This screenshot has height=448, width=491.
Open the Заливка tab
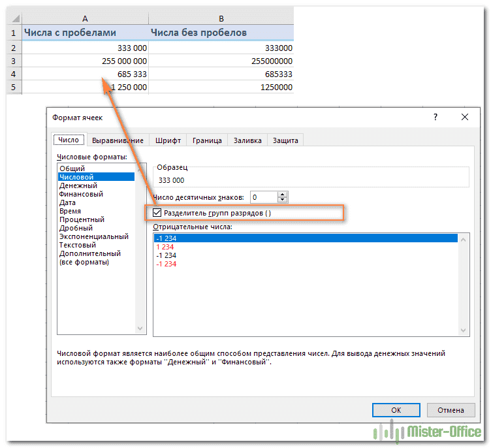pos(247,140)
